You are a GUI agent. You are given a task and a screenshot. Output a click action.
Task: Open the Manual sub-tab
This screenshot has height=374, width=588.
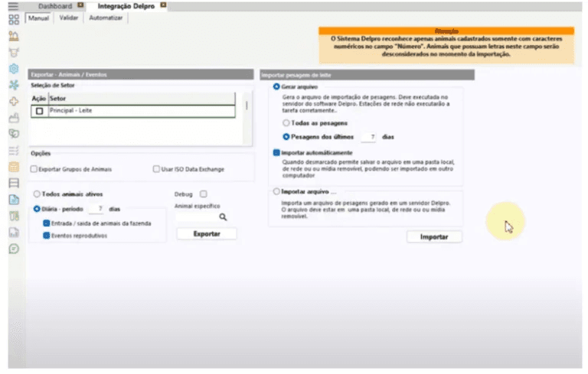pos(38,18)
